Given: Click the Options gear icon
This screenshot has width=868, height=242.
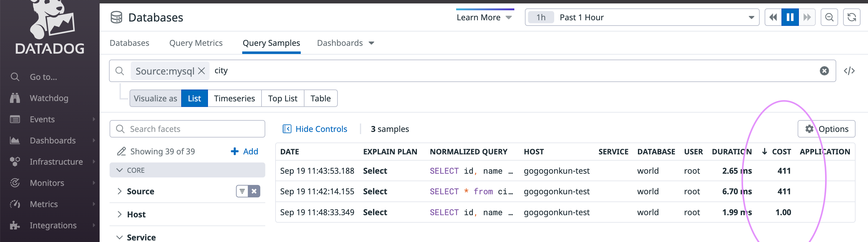Looking at the screenshot, I should [809, 129].
